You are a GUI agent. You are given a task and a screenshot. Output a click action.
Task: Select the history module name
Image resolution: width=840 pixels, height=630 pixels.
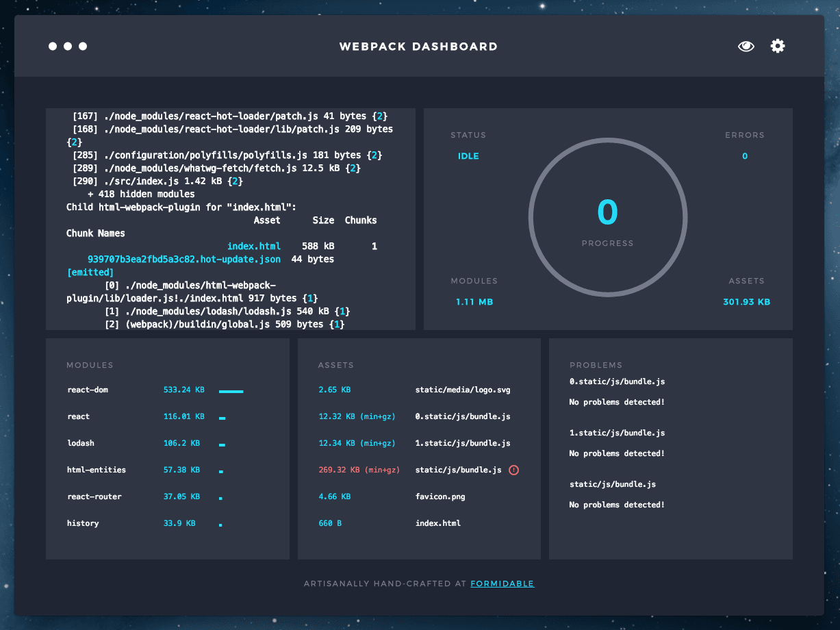[x=83, y=523]
